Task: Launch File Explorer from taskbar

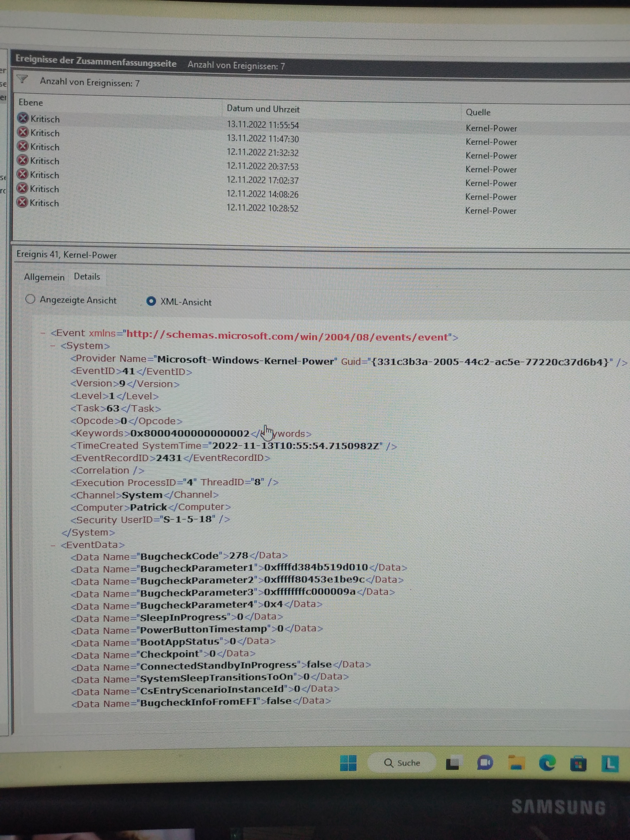Action: point(517,762)
